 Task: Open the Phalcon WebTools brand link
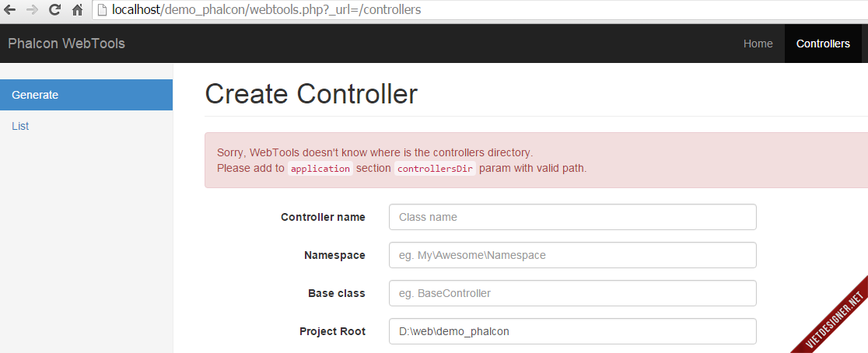coord(66,44)
